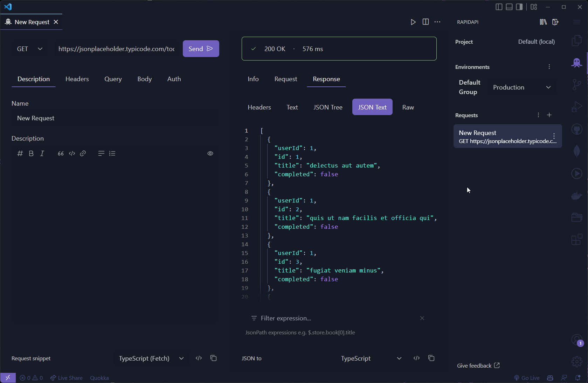Open JSON to TypeScript language dropdown

pos(371,359)
